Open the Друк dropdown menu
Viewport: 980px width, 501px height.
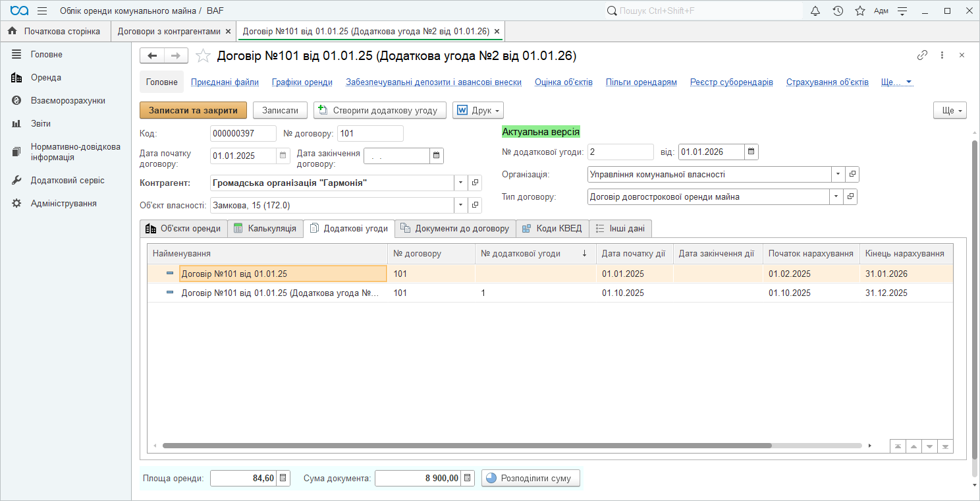coord(478,110)
